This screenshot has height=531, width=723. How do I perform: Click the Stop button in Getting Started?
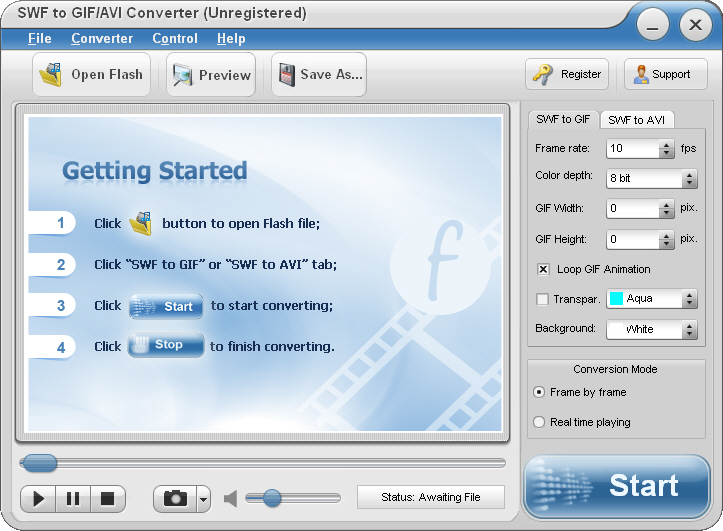(166, 345)
